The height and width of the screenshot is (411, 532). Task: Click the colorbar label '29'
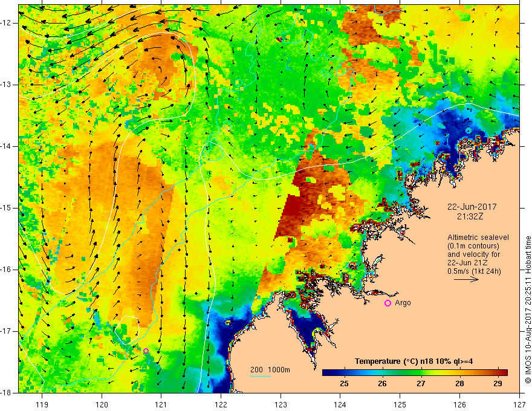point(498,384)
